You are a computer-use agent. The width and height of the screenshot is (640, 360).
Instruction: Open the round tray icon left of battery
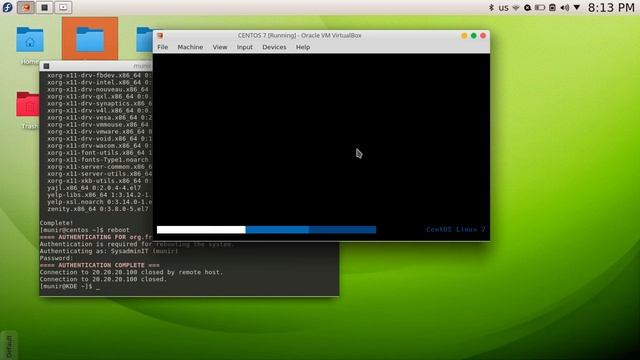pyautogui.click(x=527, y=8)
